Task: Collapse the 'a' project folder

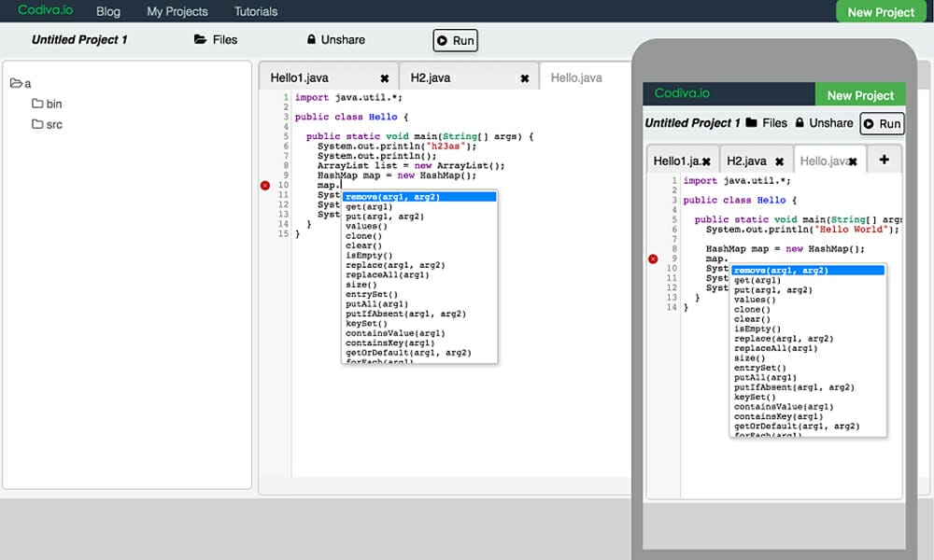Action: click(x=20, y=82)
